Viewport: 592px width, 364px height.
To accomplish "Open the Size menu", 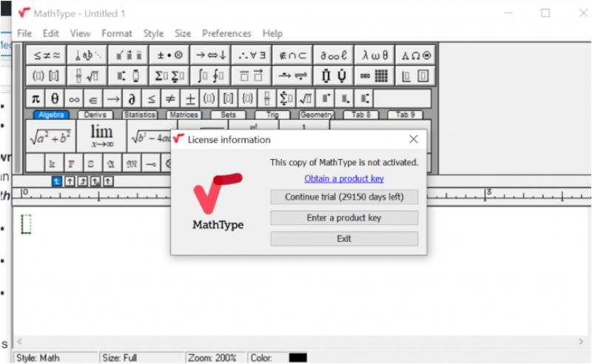I will pyautogui.click(x=183, y=33).
